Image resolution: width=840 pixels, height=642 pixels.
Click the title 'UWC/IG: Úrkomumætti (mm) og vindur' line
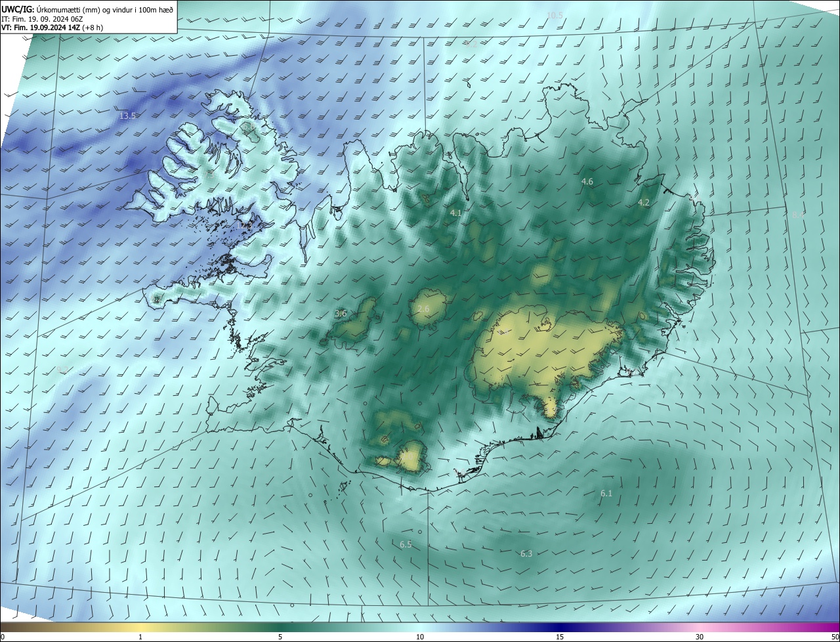click(x=87, y=9)
